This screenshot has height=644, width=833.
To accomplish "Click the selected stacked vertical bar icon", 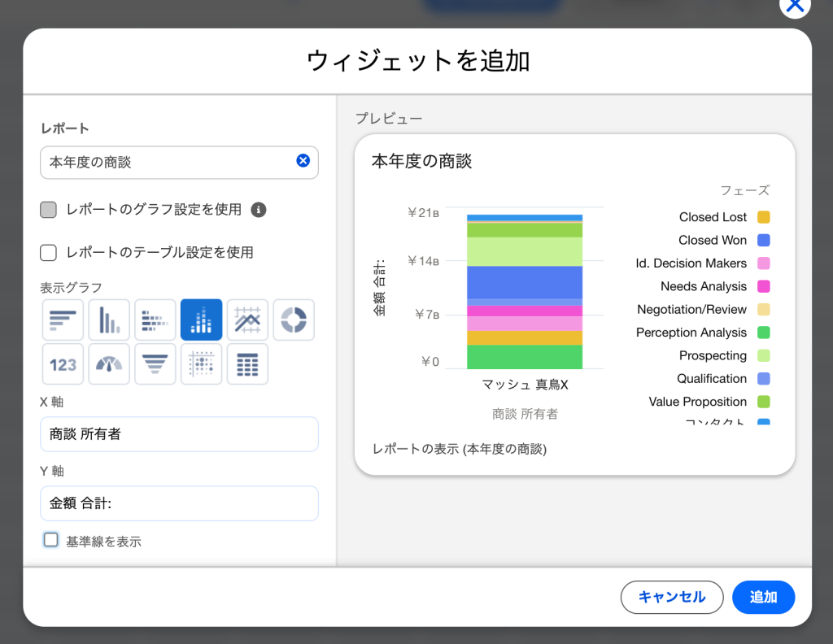I will [201, 320].
